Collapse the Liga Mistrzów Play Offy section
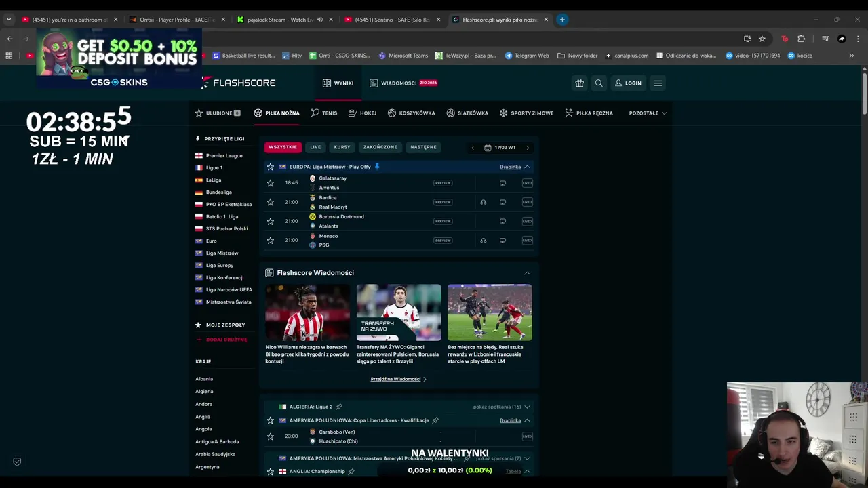Image resolution: width=868 pixels, height=488 pixels. [x=527, y=167]
